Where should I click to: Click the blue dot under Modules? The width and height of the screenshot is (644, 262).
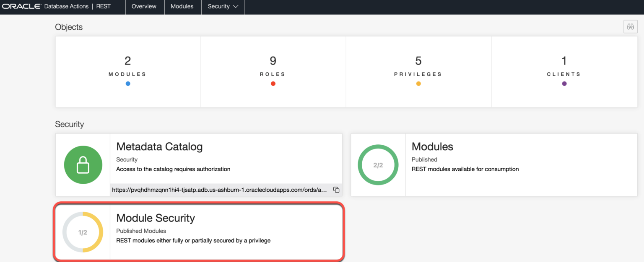(128, 84)
